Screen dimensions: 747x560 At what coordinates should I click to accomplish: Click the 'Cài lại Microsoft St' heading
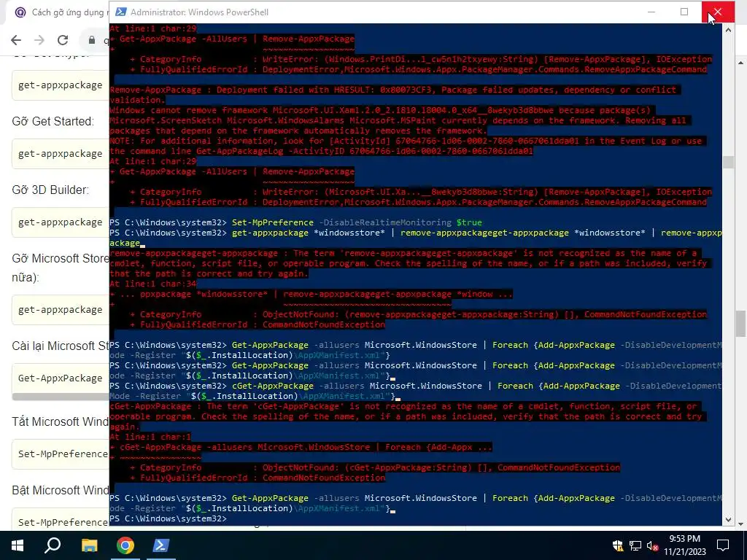pos(61,346)
